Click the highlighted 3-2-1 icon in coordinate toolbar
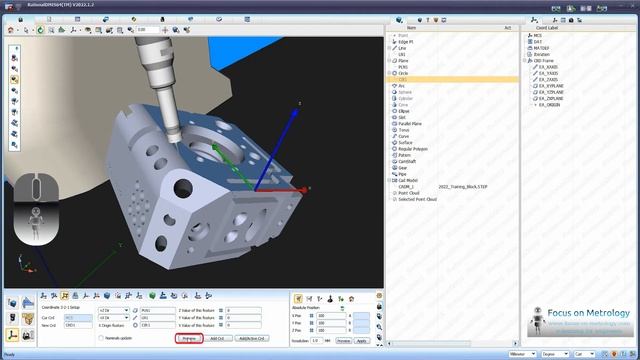This screenshot has width=640, height=360. [64, 296]
